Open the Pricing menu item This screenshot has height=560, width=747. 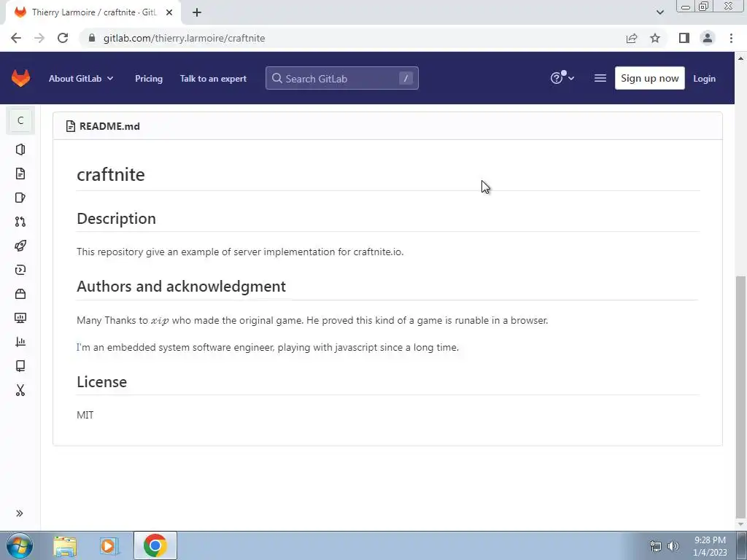pyautogui.click(x=149, y=79)
